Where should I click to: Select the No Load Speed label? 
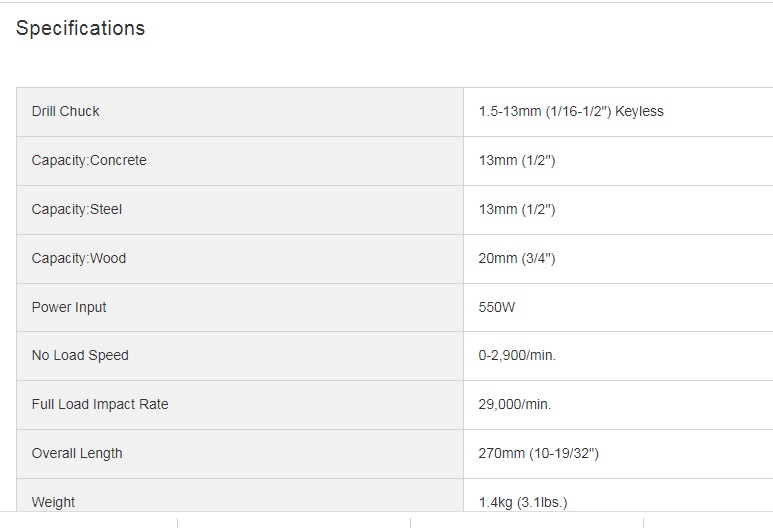tap(80, 355)
